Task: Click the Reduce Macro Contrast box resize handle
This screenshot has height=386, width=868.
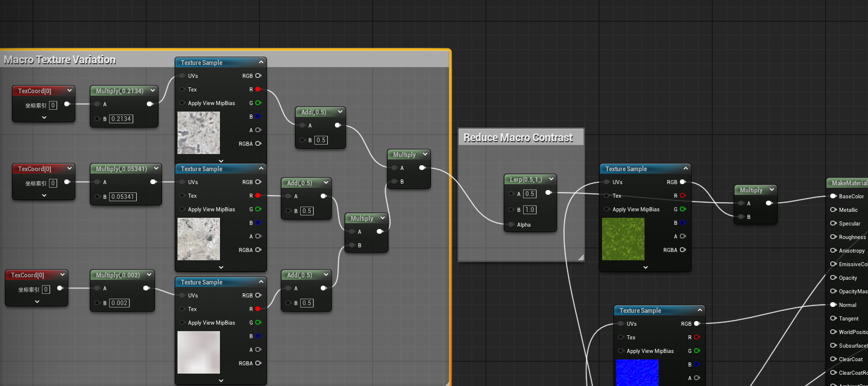Action: tap(580, 257)
